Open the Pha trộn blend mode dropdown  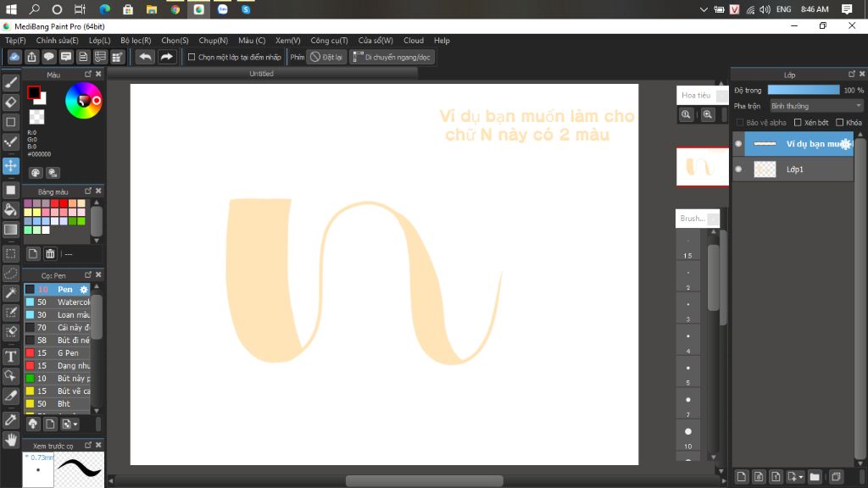coord(816,106)
